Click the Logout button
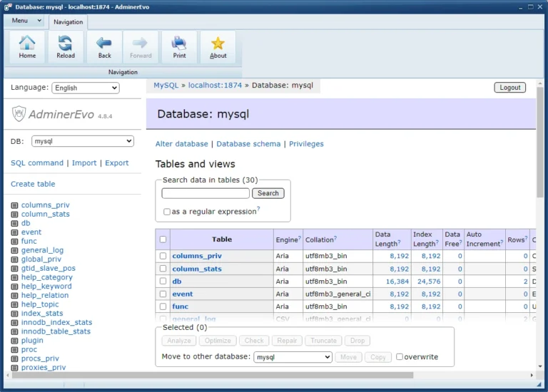 [x=510, y=88]
